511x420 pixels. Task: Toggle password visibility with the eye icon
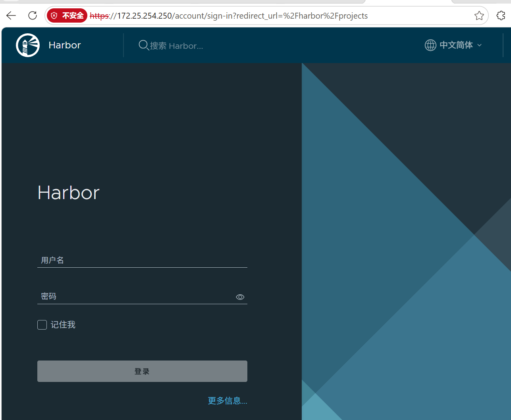(x=240, y=297)
